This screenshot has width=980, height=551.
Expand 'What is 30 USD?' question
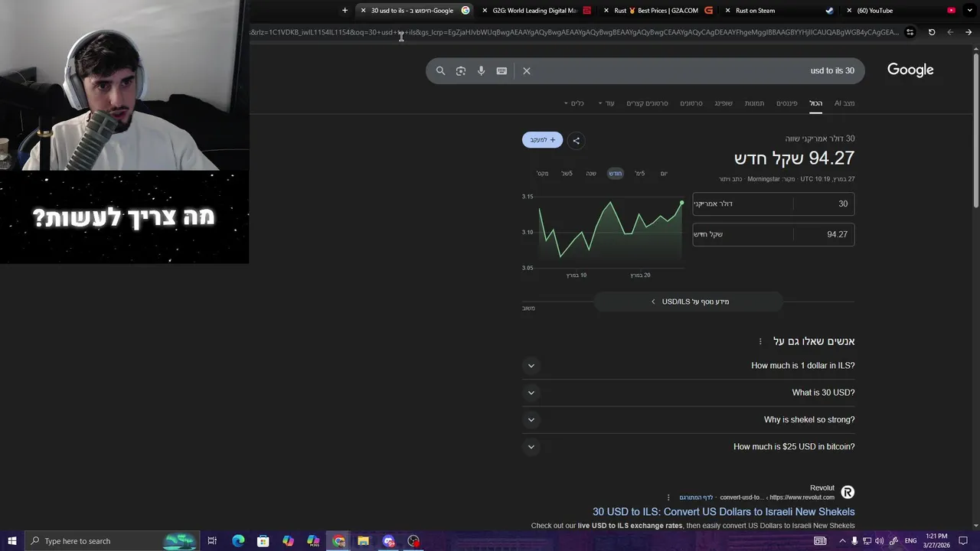point(688,393)
